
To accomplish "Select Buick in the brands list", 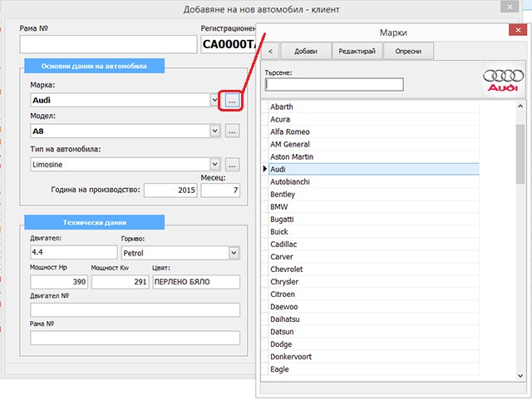I will (x=374, y=232).
